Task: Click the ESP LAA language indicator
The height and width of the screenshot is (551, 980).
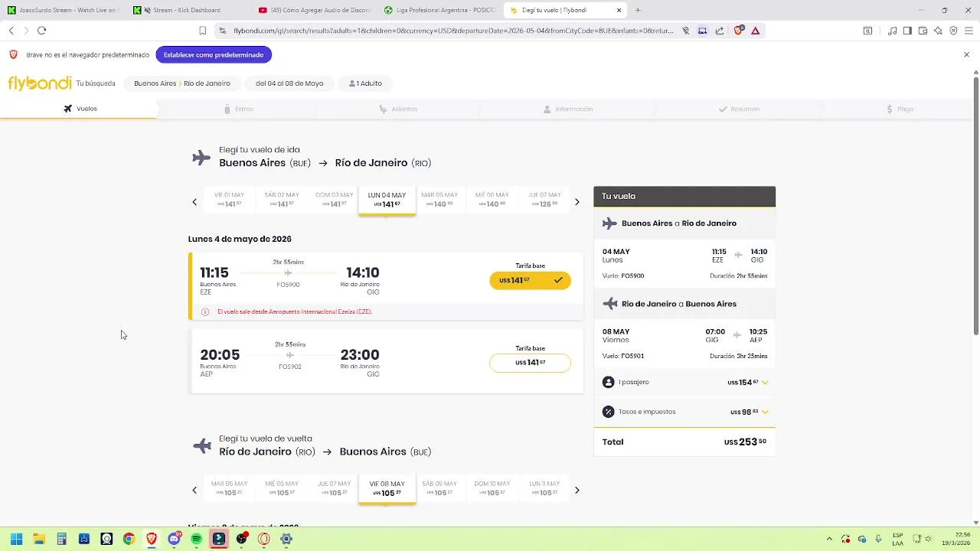Action: point(897,539)
